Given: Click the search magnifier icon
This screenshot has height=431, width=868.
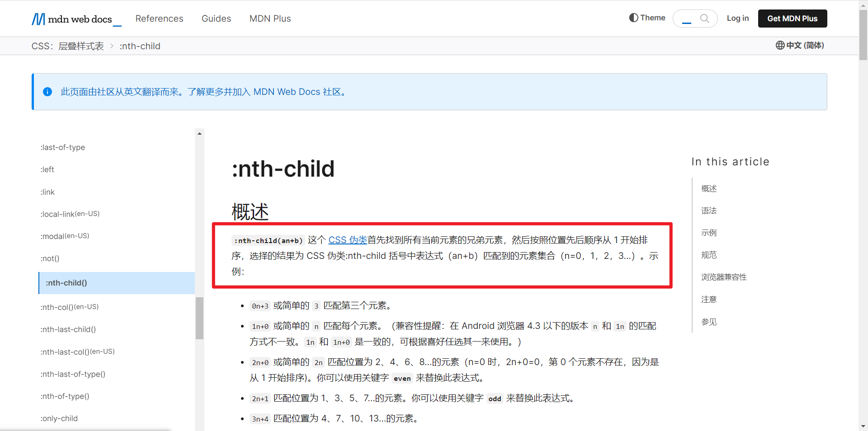Looking at the screenshot, I should click(705, 19).
